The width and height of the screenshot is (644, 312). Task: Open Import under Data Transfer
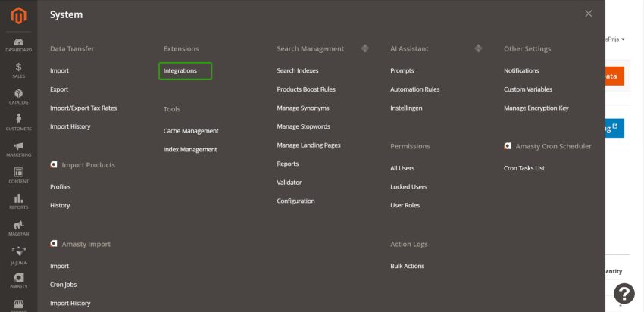click(60, 70)
